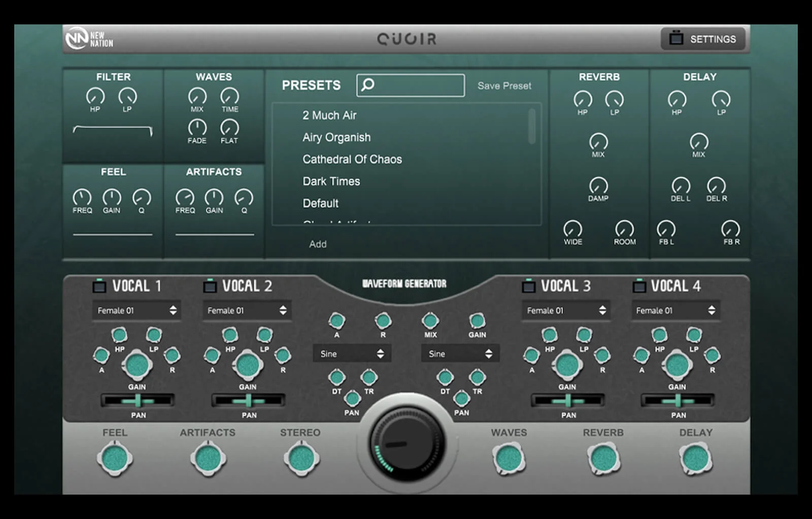Expand the Vocal 4 voice selector
The image size is (812, 519).
(x=674, y=310)
